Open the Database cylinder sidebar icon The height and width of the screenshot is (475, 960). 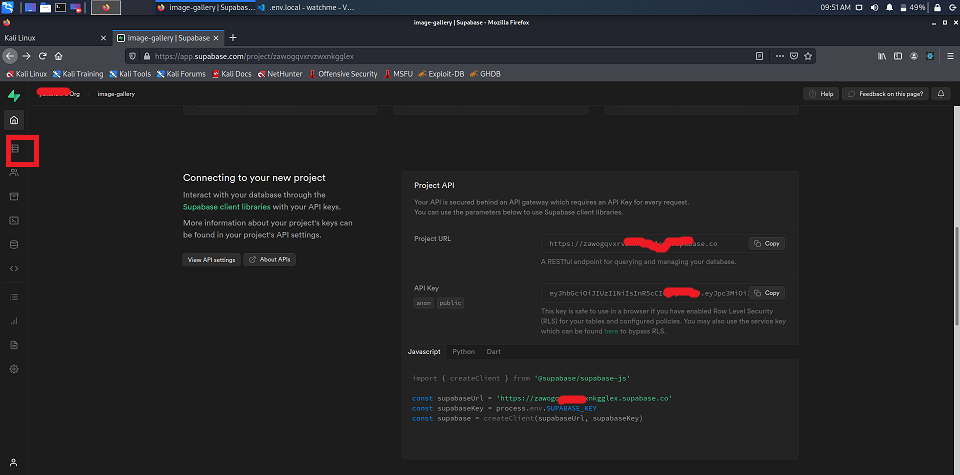click(x=14, y=244)
